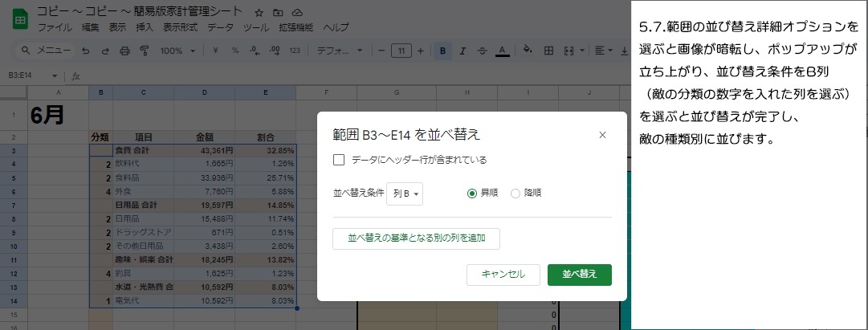Click the 食費 合計 cell

[x=144, y=150]
